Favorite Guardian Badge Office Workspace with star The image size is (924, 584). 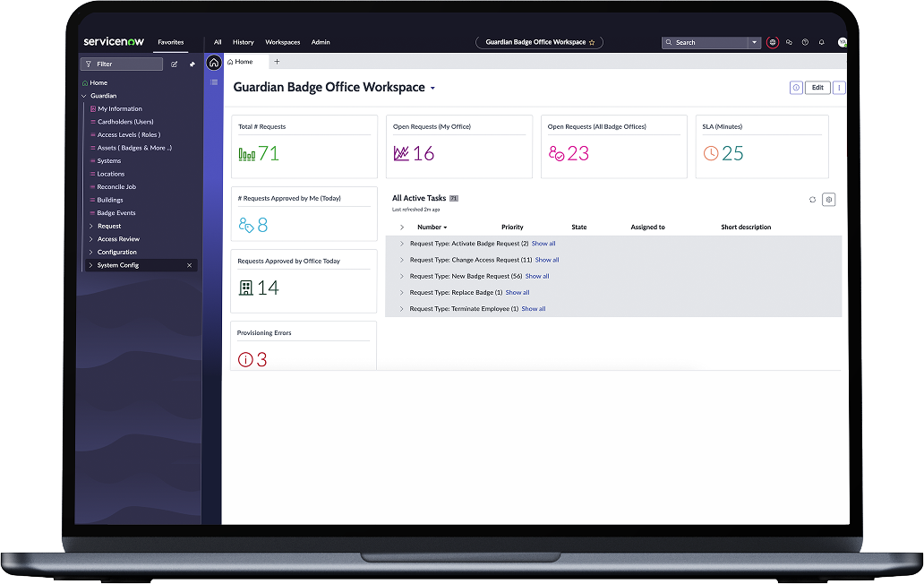591,42
